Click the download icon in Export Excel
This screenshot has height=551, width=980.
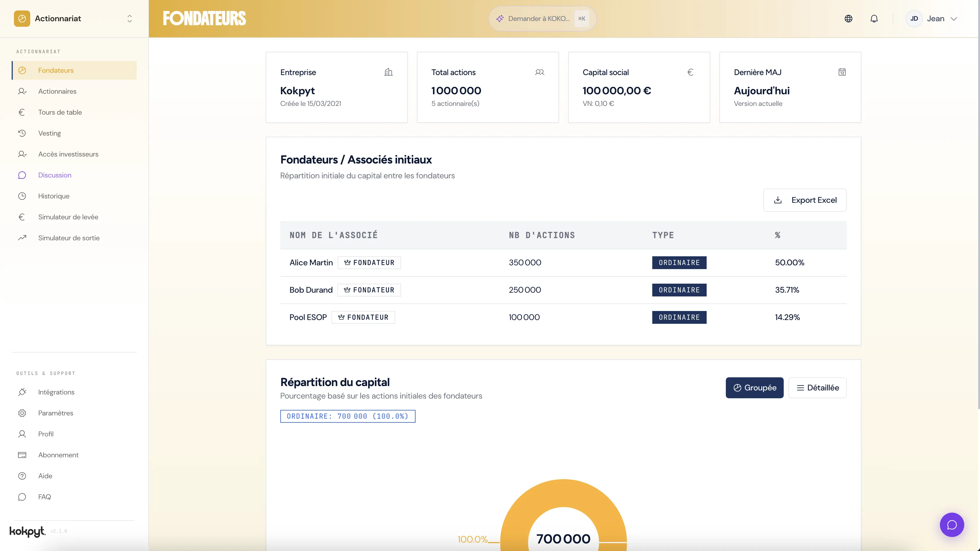778,200
